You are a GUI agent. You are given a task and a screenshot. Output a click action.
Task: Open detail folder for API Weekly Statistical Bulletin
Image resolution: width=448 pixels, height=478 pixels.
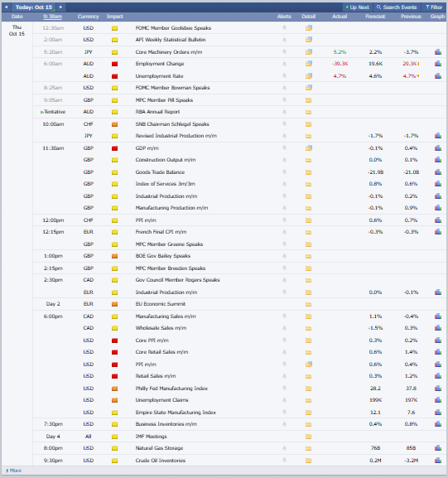[x=308, y=40]
